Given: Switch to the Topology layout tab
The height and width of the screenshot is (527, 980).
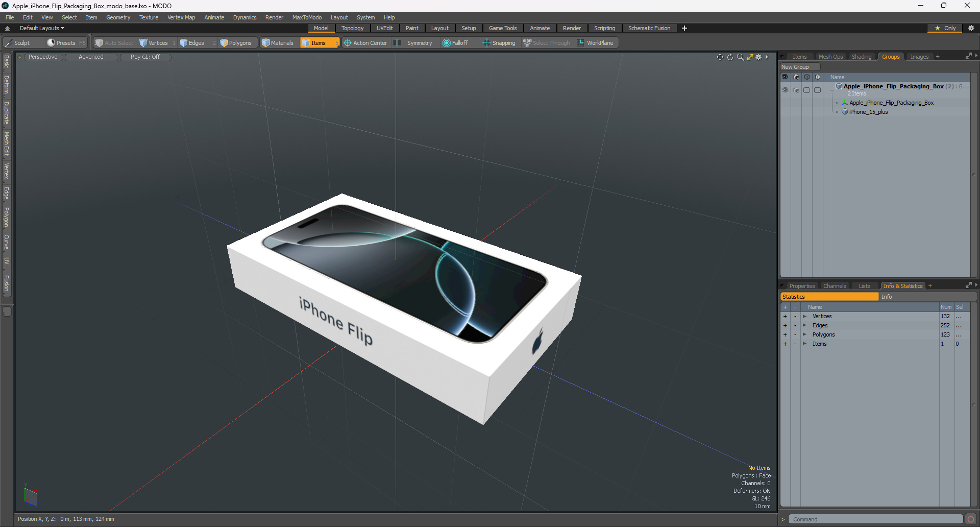Looking at the screenshot, I should [353, 28].
